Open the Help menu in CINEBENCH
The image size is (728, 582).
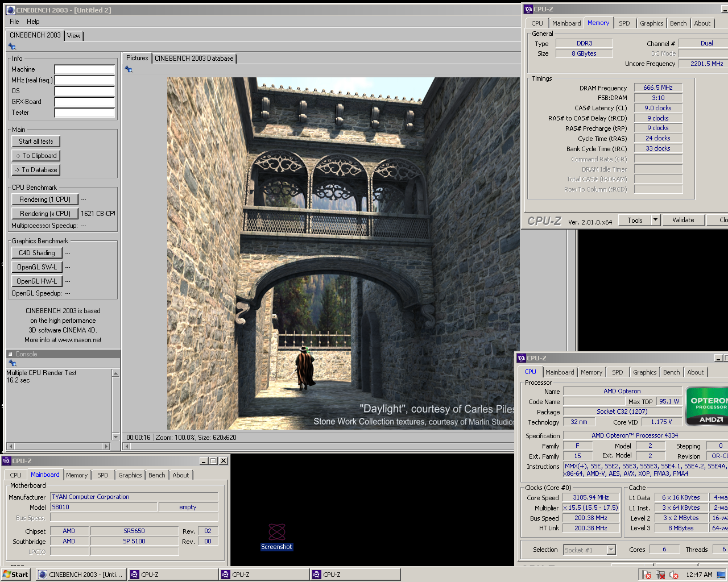pos(33,22)
